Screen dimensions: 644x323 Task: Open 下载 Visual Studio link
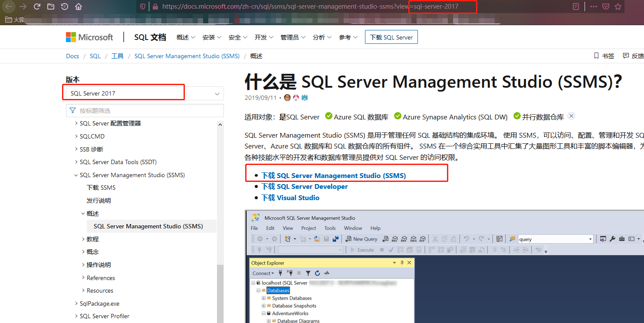(290, 198)
